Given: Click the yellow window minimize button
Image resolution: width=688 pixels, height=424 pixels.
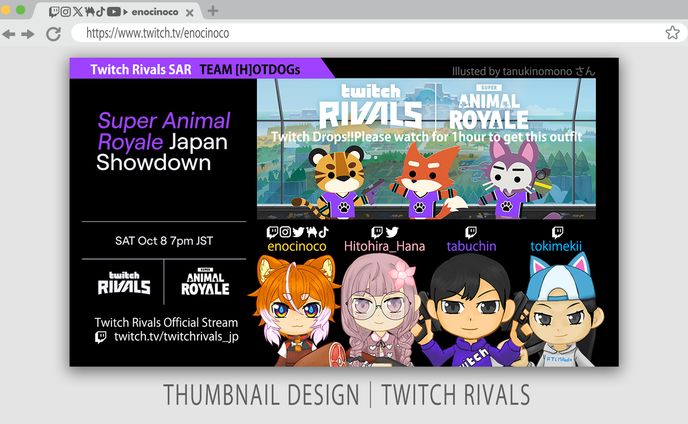Looking at the screenshot, I should (x=5, y=9).
